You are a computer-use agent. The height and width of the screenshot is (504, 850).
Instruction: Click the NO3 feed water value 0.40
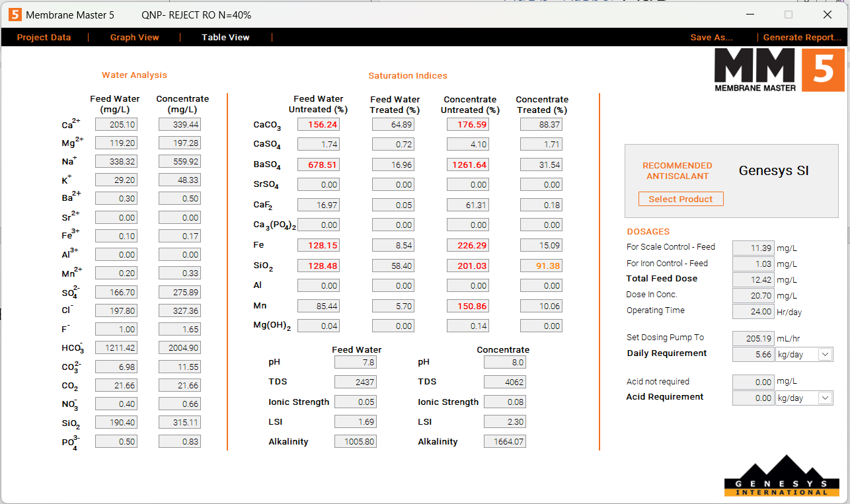pyautogui.click(x=116, y=404)
